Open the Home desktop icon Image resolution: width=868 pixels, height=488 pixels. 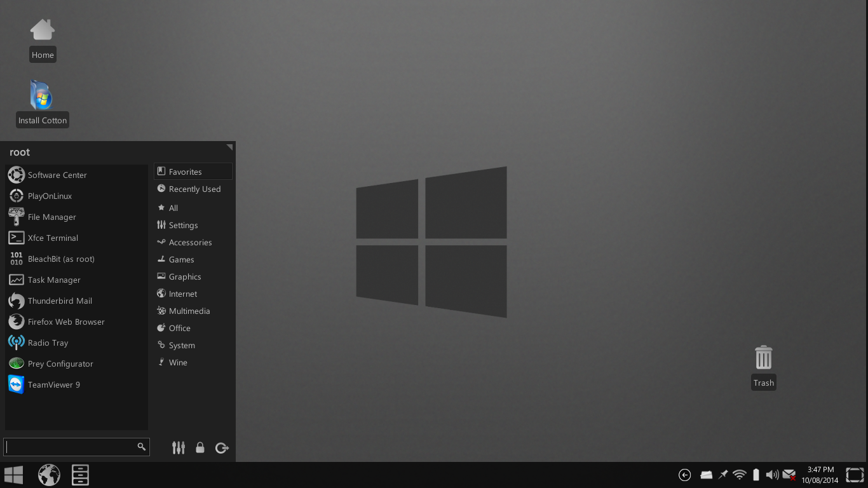click(43, 39)
